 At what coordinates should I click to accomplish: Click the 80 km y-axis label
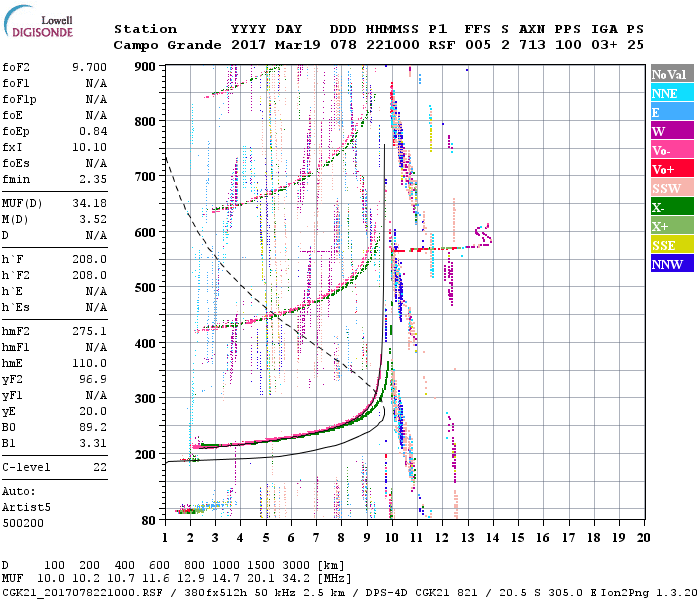pyautogui.click(x=148, y=521)
